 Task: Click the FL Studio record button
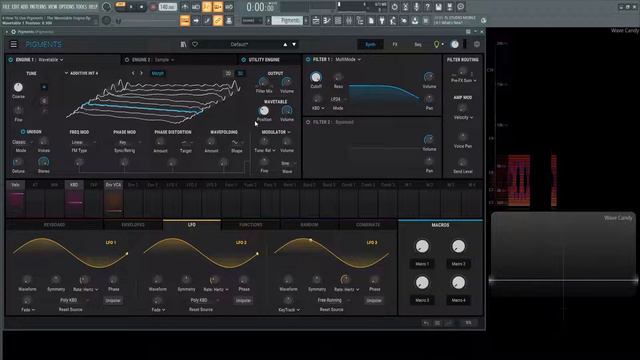[x=153, y=7]
